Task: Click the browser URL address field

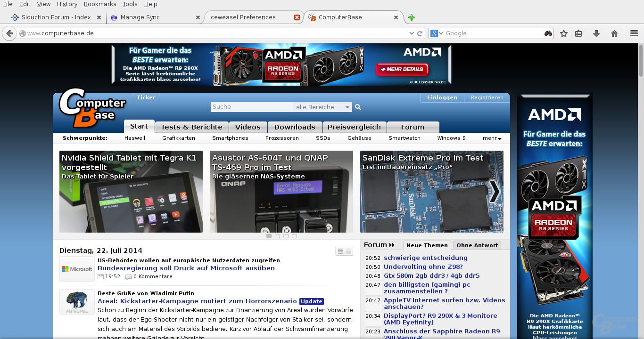Action: coord(217,33)
